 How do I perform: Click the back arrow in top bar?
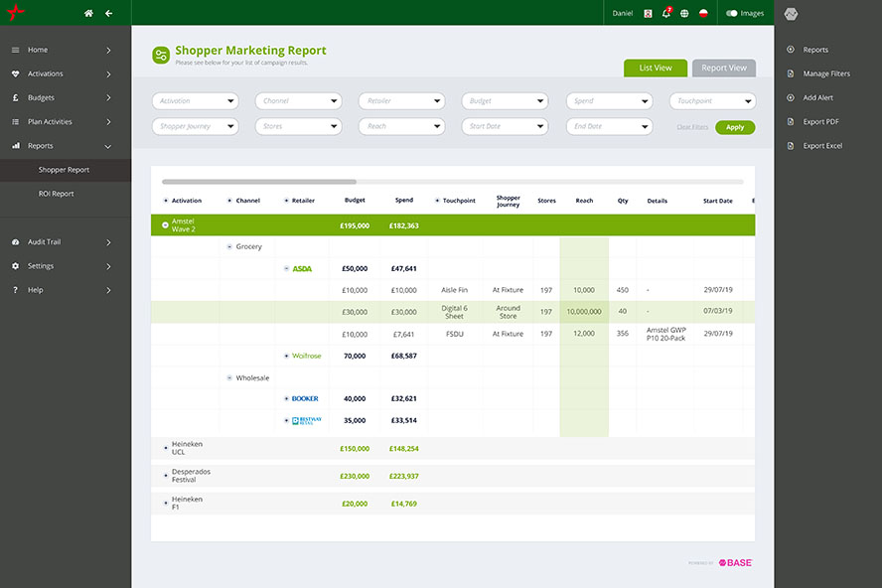[x=108, y=13]
